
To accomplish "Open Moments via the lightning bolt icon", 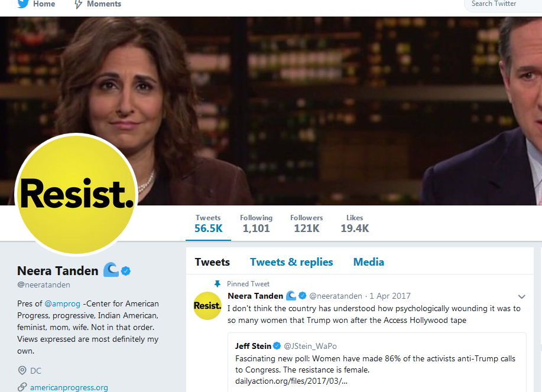I will (x=79, y=4).
